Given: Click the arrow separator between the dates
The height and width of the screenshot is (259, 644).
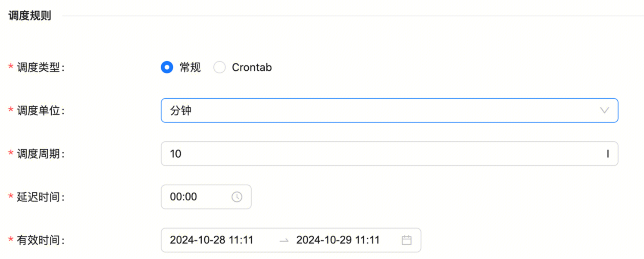Looking at the screenshot, I should (x=284, y=240).
